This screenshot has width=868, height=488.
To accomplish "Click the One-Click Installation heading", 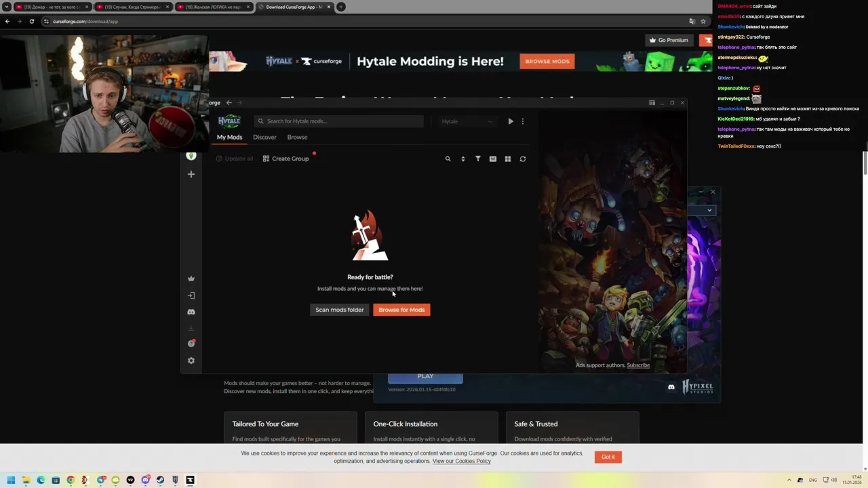I will pyautogui.click(x=405, y=424).
